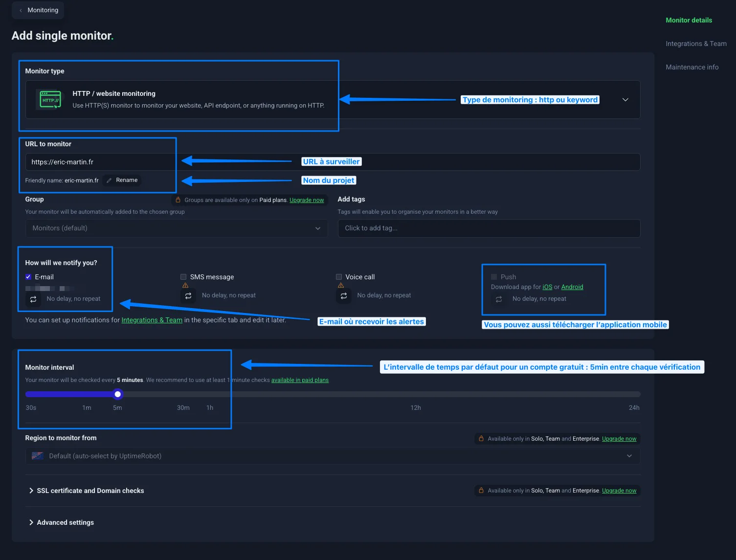The width and height of the screenshot is (736, 560).
Task: Click the monitor interval slider handle
Action: [x=118, y=394]
